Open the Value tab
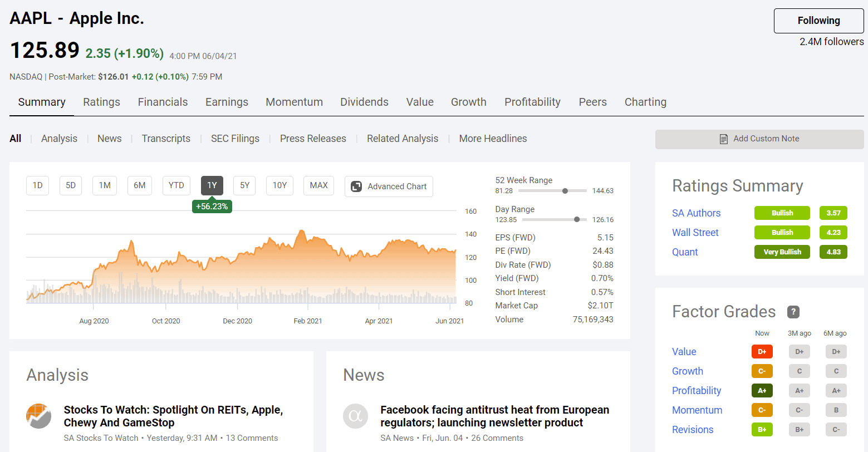868x452 pixels. pos(420,102)
